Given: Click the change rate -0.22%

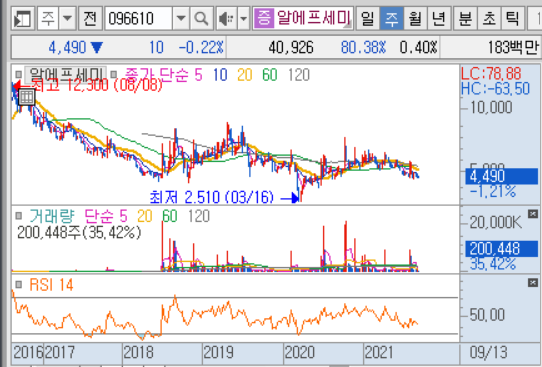Looking at the screenshot, I should click(201, 47).
